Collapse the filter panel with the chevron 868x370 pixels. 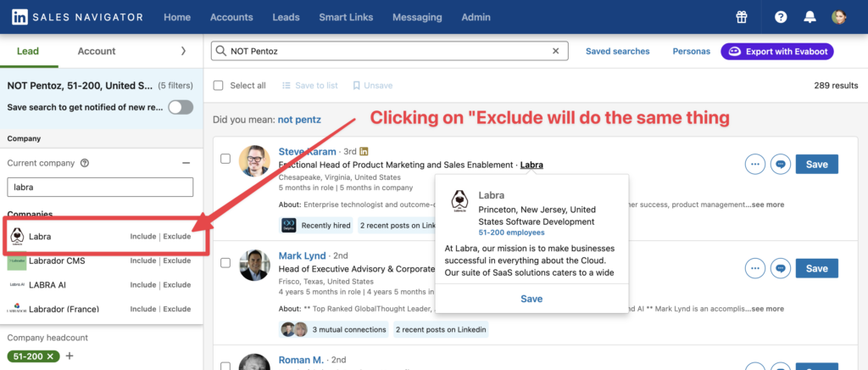184,51
